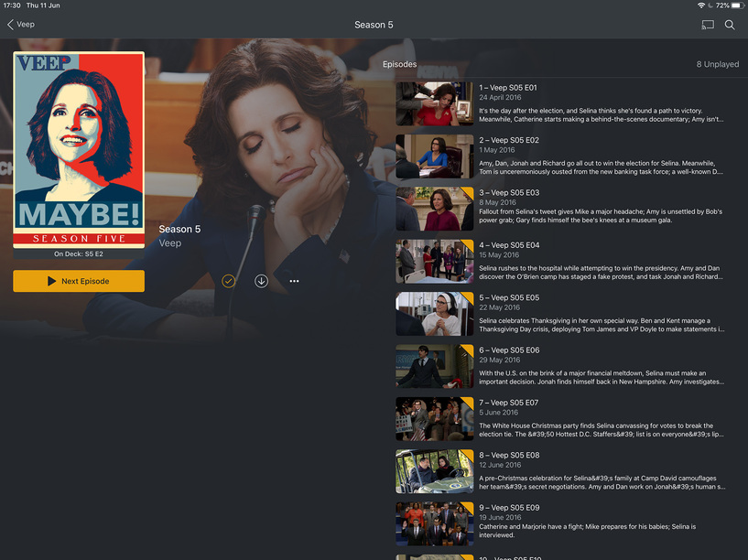Open thumbnail for Veep S05 E03
The width and height of the screenshot is (748, 560).
coord(435,209)
